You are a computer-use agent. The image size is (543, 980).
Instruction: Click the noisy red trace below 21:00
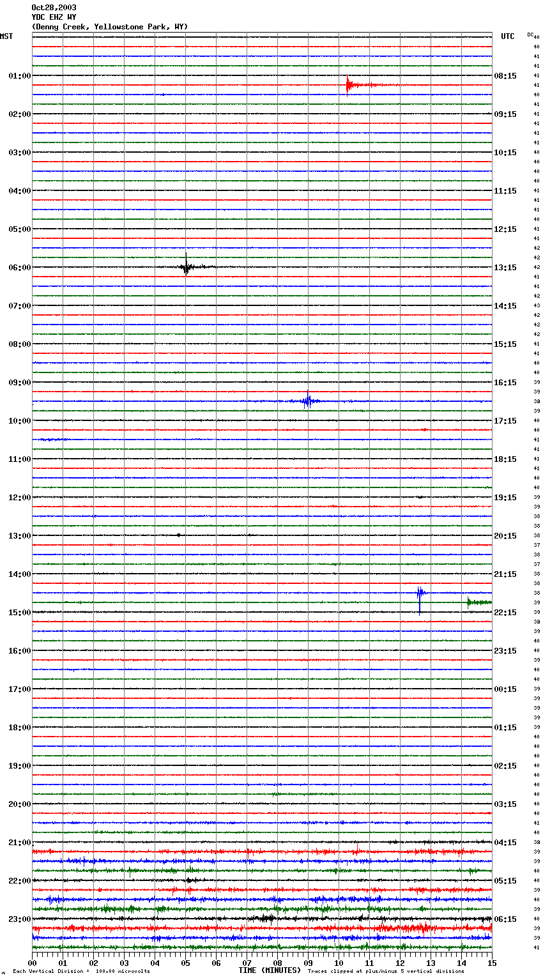point(262,852)
